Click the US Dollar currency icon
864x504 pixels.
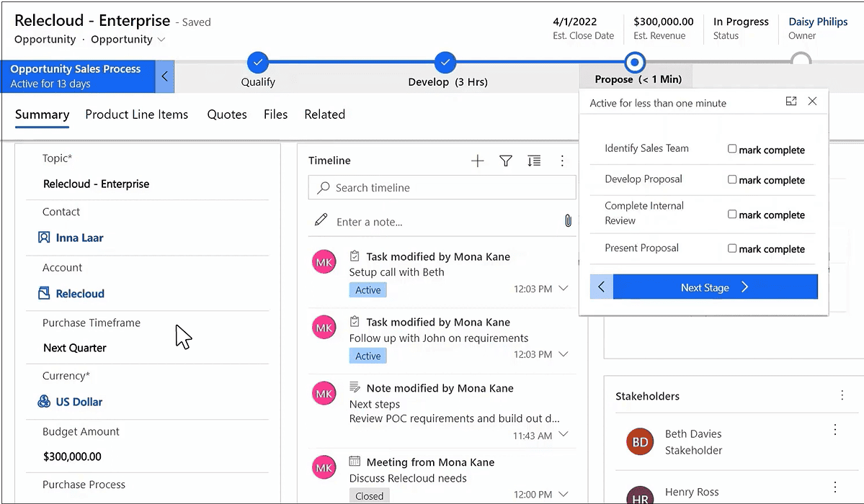pyautogui.click(x=44, y=402)
